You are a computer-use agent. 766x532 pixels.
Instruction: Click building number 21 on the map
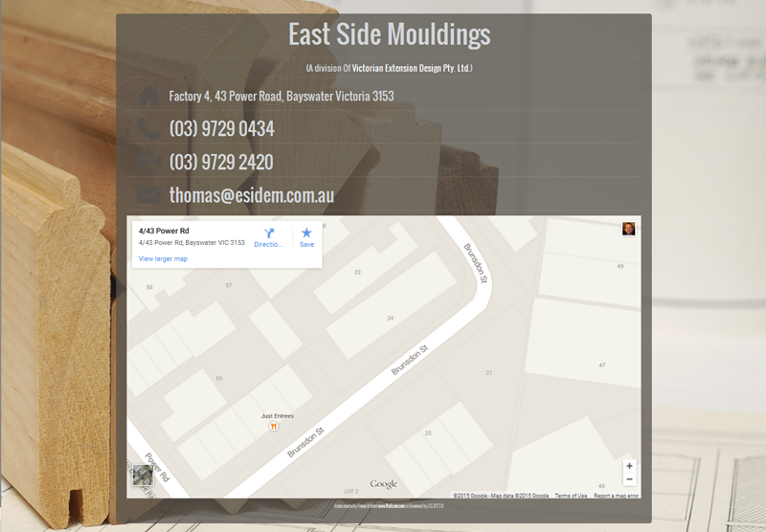489,372
